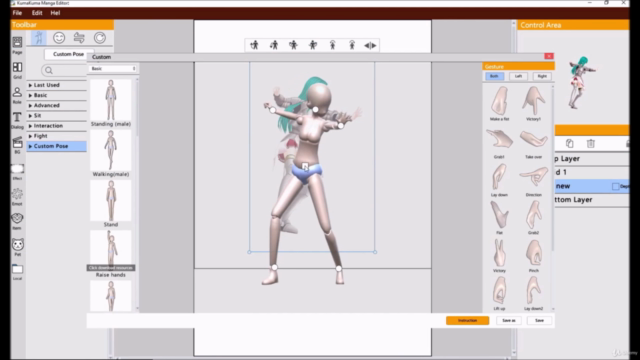Image resolution: width=640 pixels, height=360 pixels.
Task: Click the Save button
Action: pyautogui.click(x=539, y=320)
